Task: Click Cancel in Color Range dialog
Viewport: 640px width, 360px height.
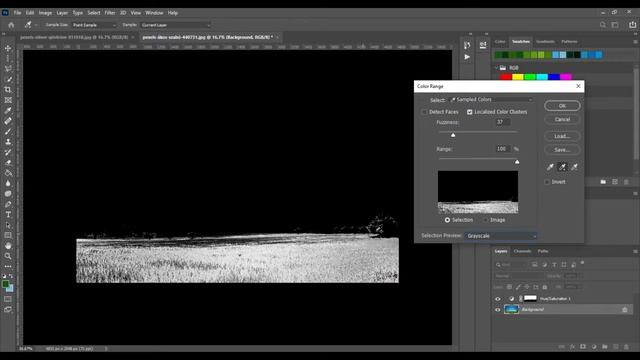Action: coord(562,119)
